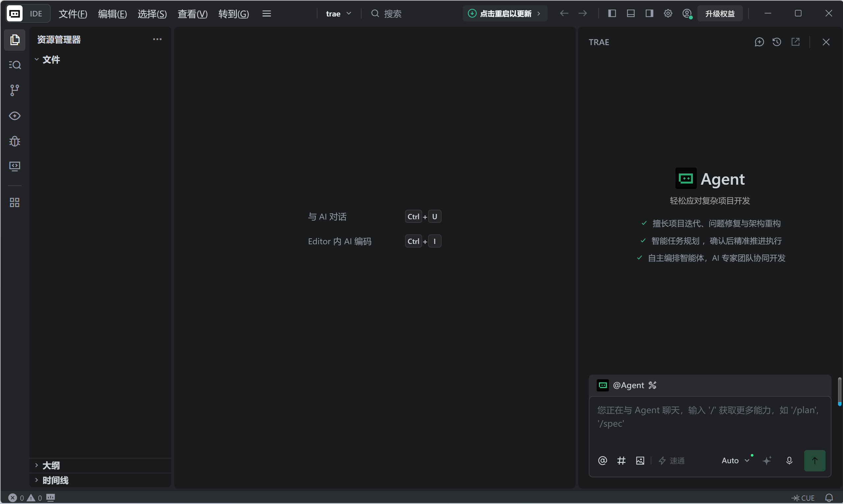Open the 文件(F) menu
The width and height of the screenshot is (843, 504).
click(73, 13)
